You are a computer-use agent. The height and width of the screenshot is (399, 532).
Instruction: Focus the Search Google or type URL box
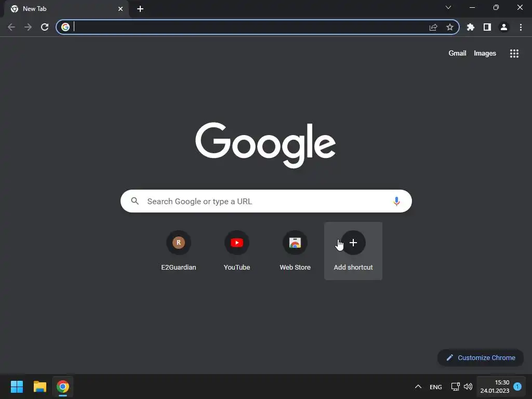[266, 201]
